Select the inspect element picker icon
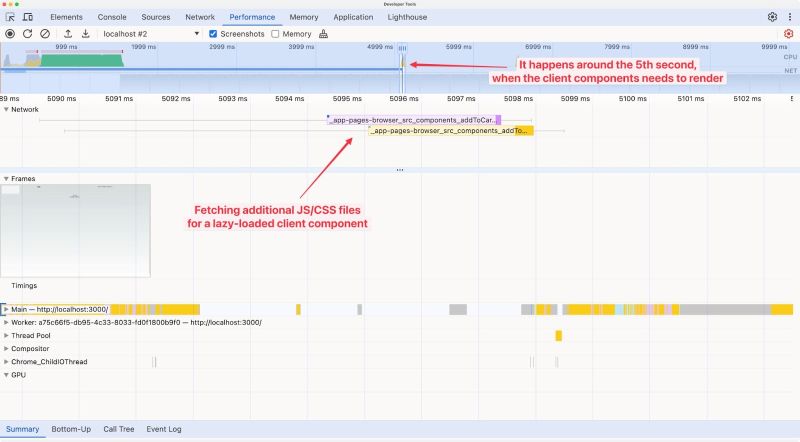This screenshot has width=800, height=442. pos(10,17)
